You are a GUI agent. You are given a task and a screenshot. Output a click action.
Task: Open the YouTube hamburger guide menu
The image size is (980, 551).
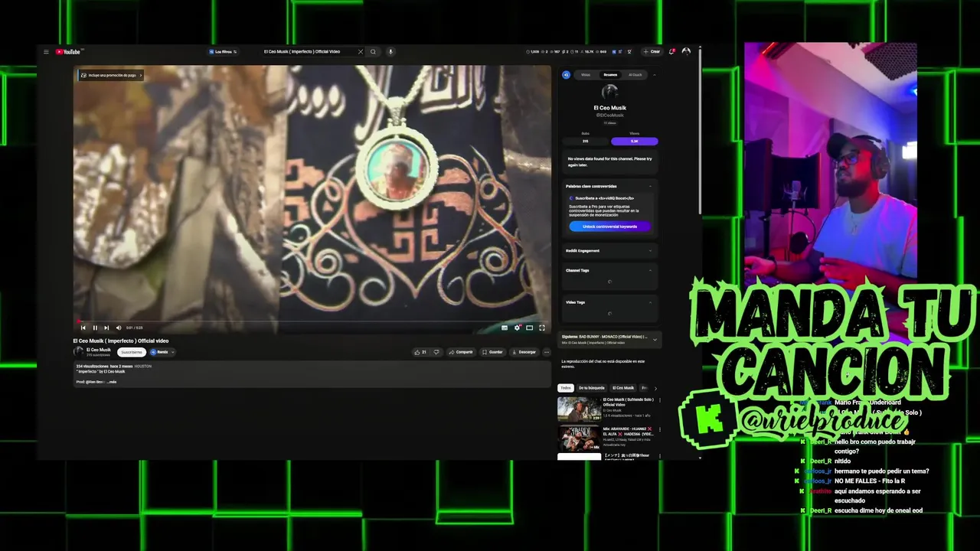click(46, 52)
